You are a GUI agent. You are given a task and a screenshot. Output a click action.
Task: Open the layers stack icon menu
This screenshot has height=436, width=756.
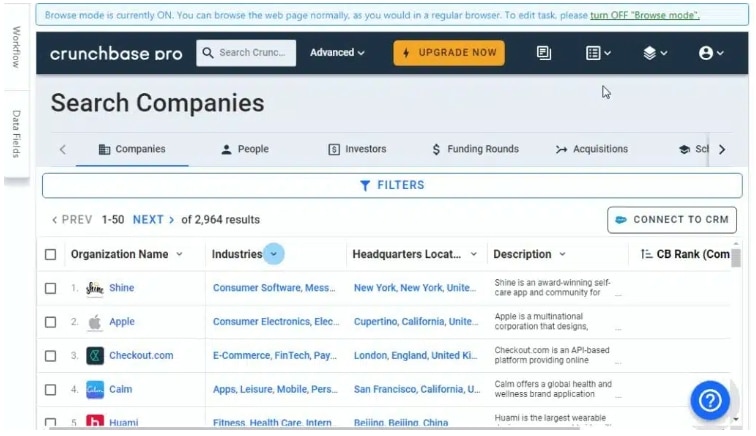655,53
